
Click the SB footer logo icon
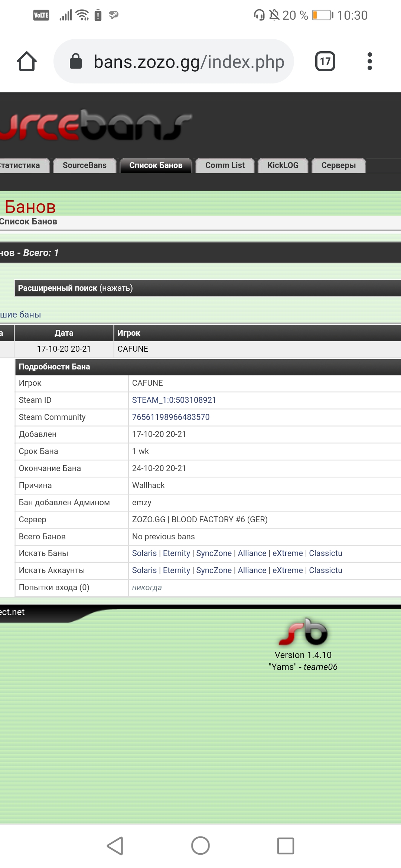[x=303, y=631]
